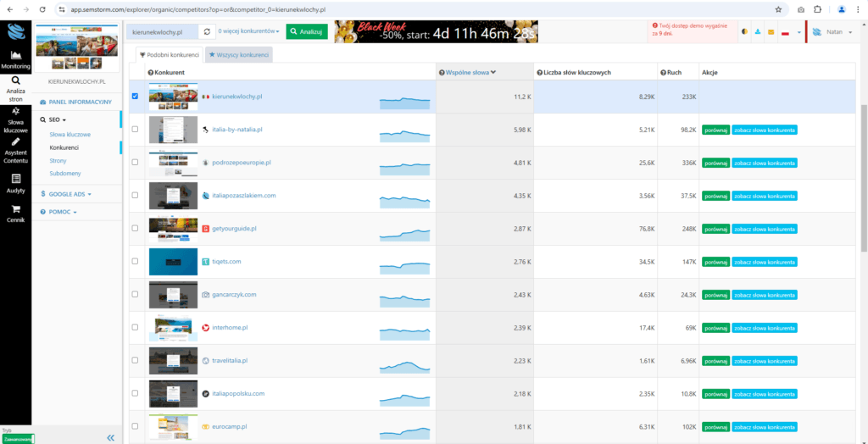
Task: Check the interhome.pl row checkbox
Action: click(135, 327)
